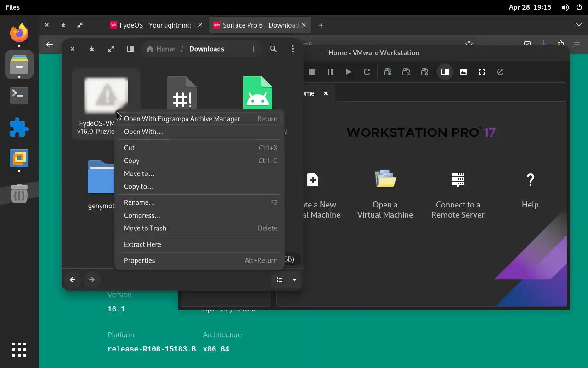588x368 pixels.
Task: Open power menu in top bar
Action: 579,7
